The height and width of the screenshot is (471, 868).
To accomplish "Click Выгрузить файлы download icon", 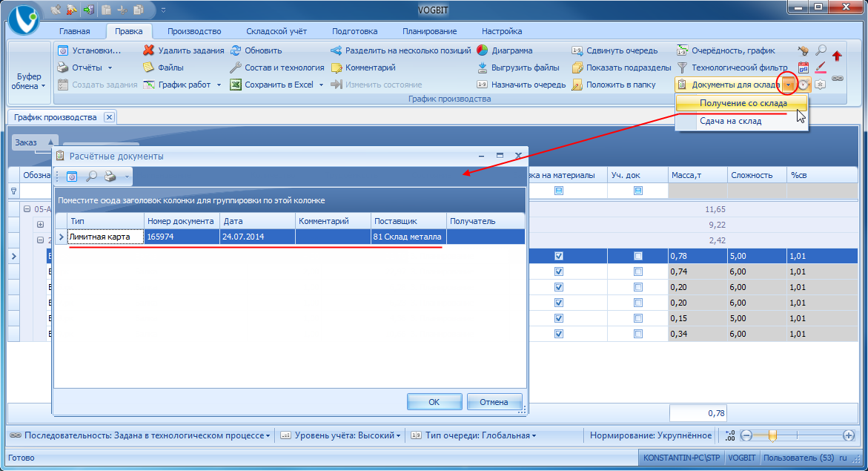I will click(483, 67).
